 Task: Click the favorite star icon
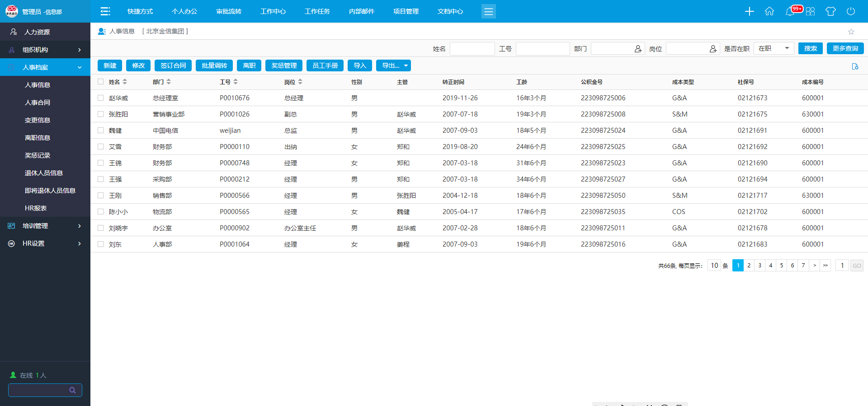coord(851,32)
